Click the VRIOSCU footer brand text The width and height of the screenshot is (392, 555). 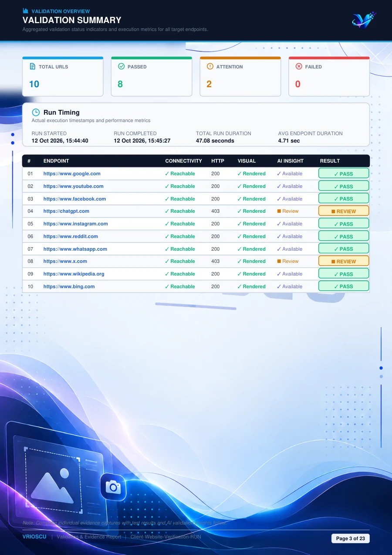point(34,537)
